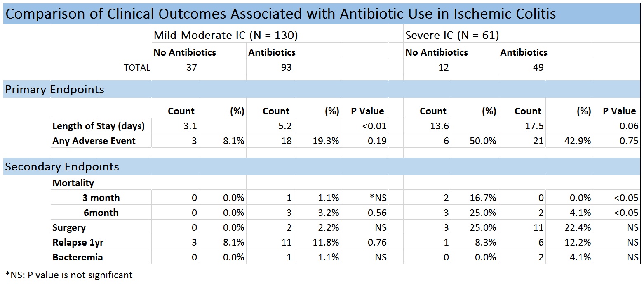Click the Length of Stay (days) row label

99,126
